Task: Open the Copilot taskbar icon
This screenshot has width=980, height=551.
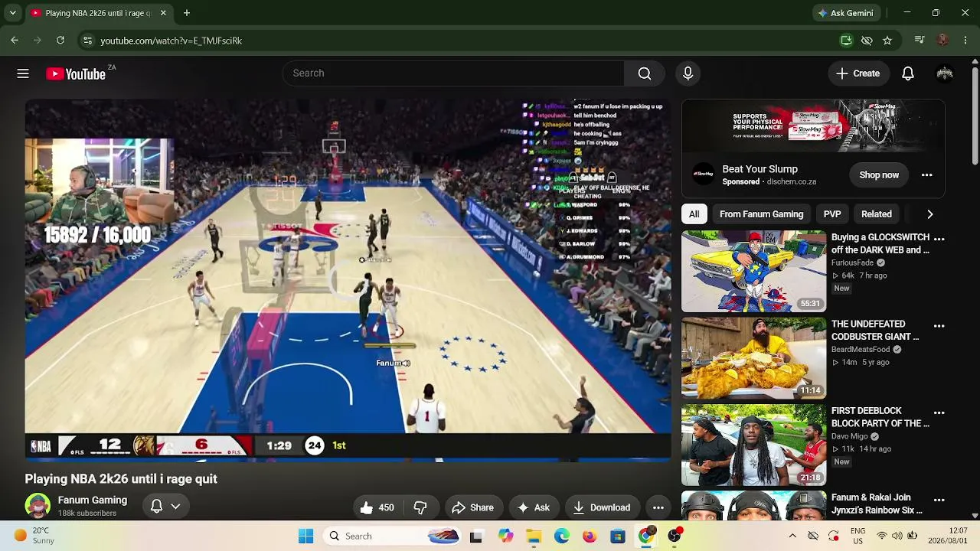Action: 505,536
